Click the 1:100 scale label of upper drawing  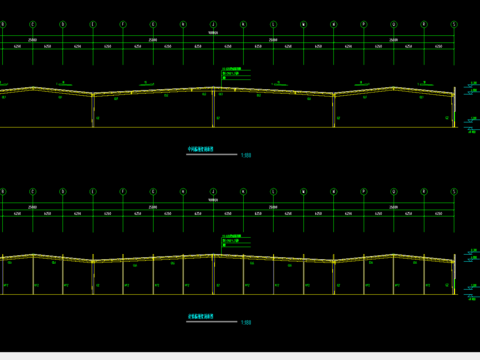(246, 155)
